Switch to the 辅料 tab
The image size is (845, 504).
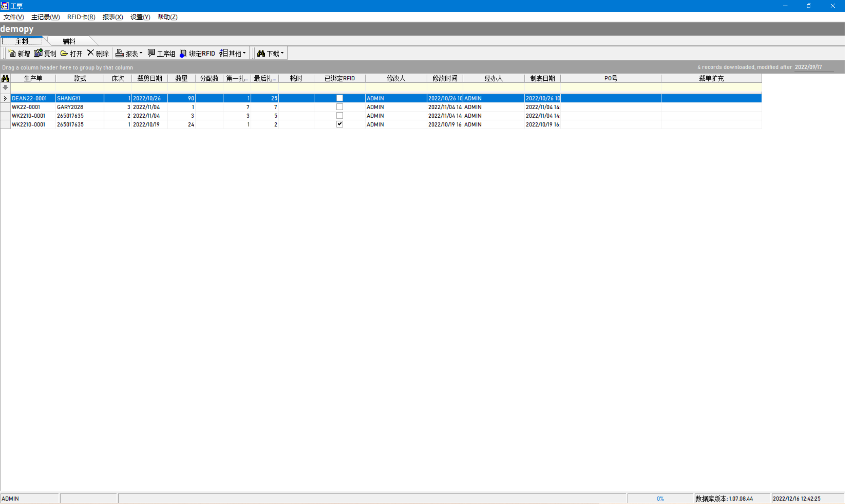69,41
